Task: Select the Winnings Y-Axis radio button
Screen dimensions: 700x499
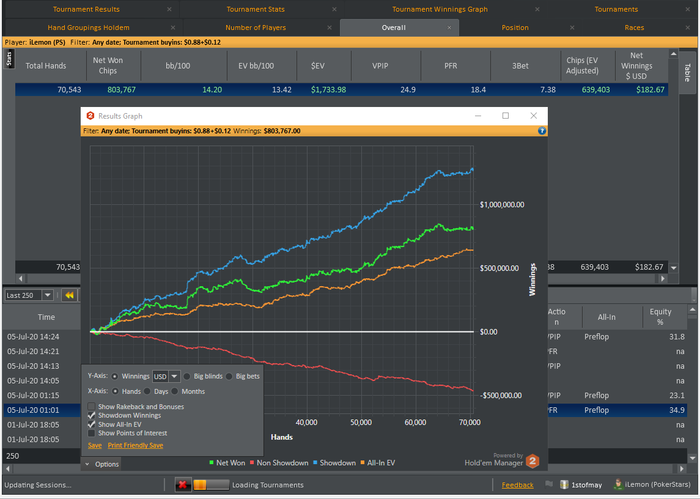Action: pos(115,376)
